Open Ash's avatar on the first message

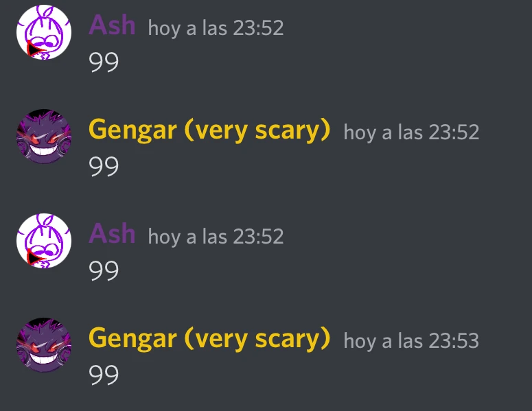click(x=44, y=32)
